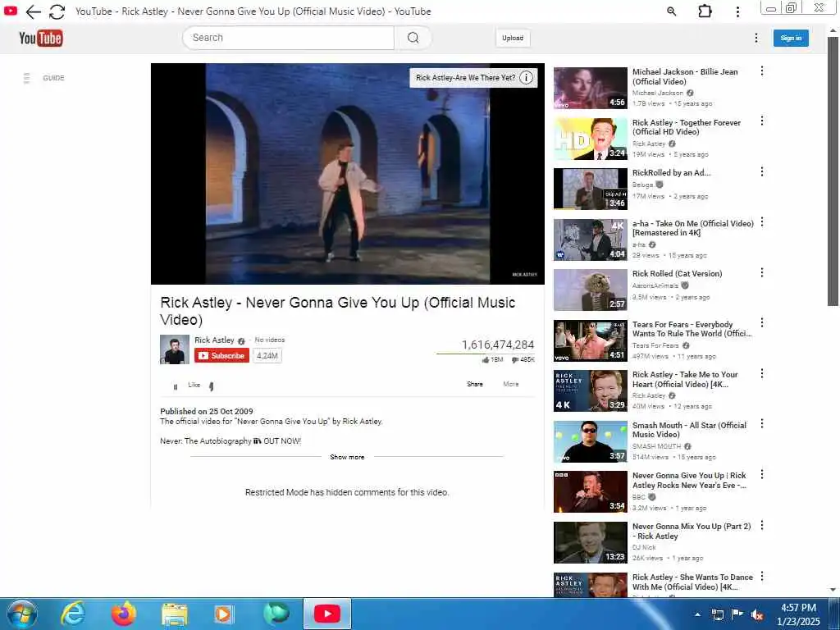Open File Explorer from taskbar
The height and width of the screenshot is (630, 840).
[175, 614]
